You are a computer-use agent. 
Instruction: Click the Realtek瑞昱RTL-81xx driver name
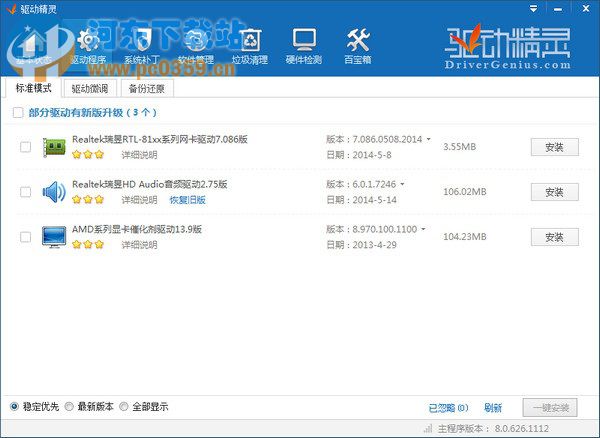coord(160,139)
